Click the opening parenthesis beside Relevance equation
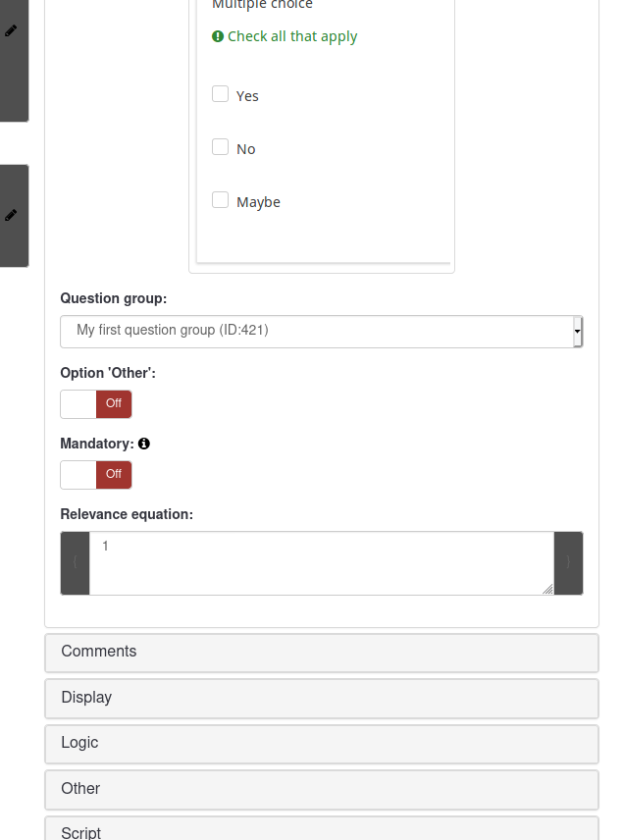This screenshot has width=623, height=840. [76, 563]
